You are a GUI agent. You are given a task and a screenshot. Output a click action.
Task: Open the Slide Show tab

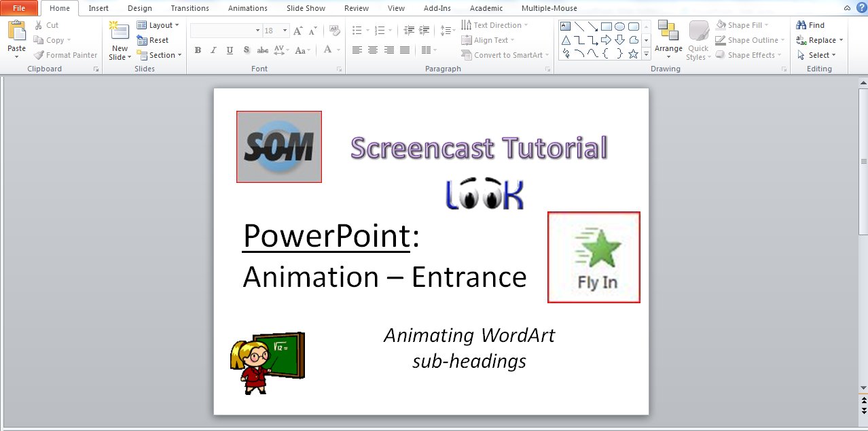tap(306, 8)
